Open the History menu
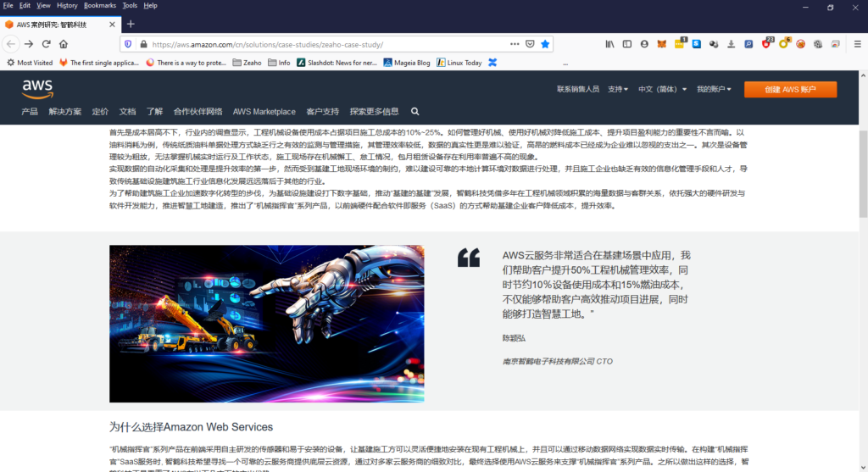Screen dimensions: 868x472 pyautogui.click(x=67, y=6)
